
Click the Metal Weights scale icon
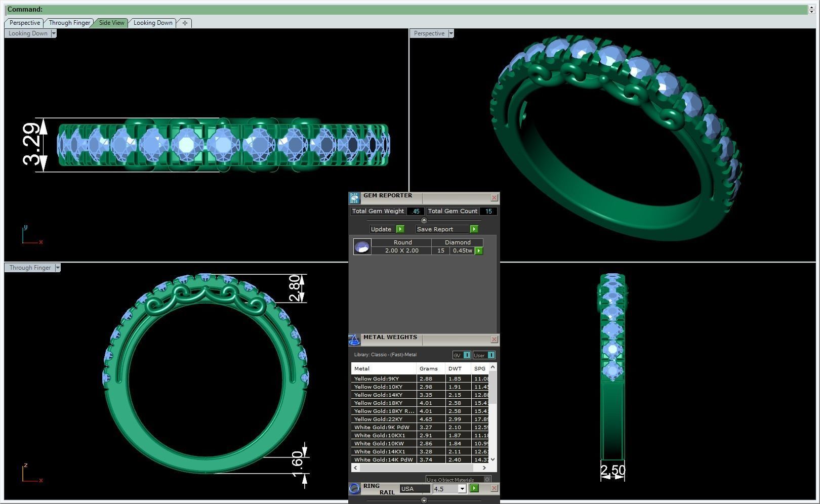click(x=354, y=340)
